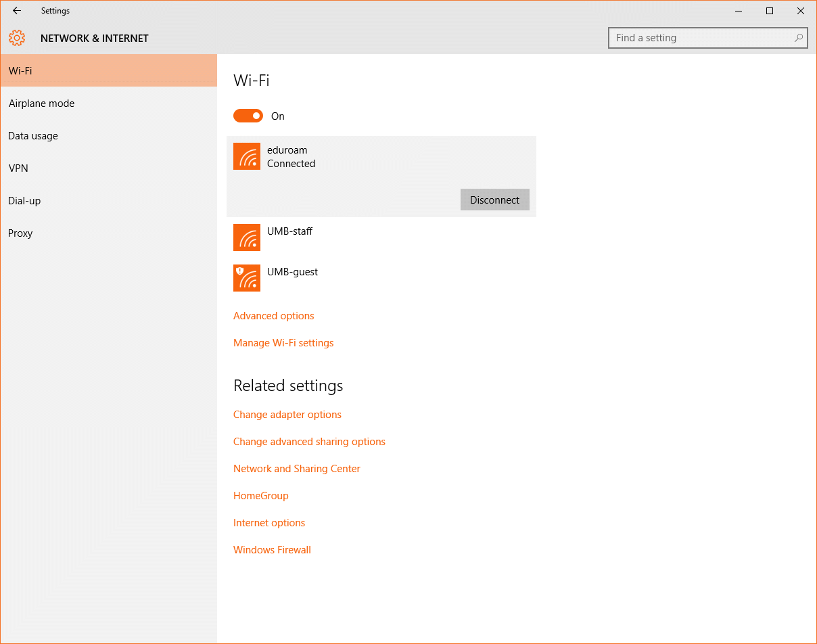Click the back arrow in Settings title bar
The width and height of the screenshot is (817, 644).
[17, 11]
